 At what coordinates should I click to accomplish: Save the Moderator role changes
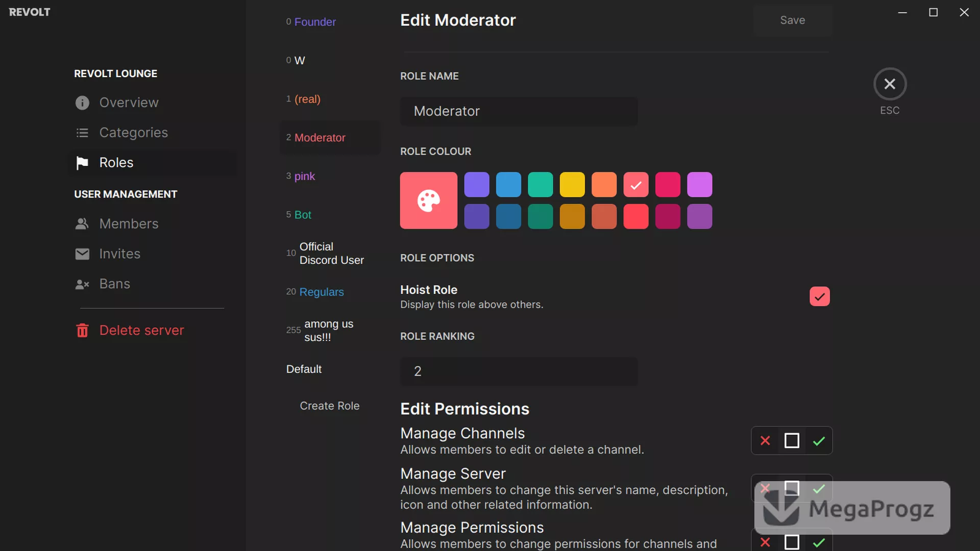click(x=792, y=20)
